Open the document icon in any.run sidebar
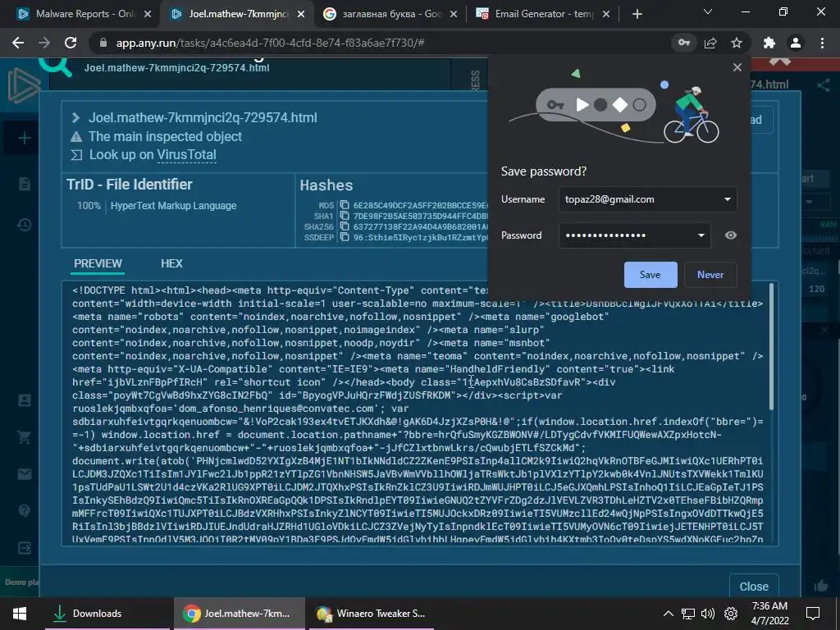840x630 pixels. pyautogui.click(x=25, y=184)
